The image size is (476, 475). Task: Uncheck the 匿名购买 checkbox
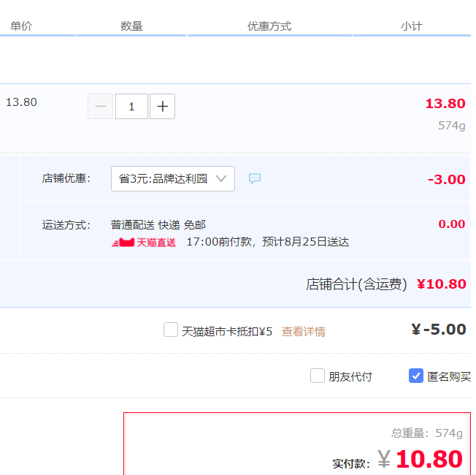tap(416, 376)
